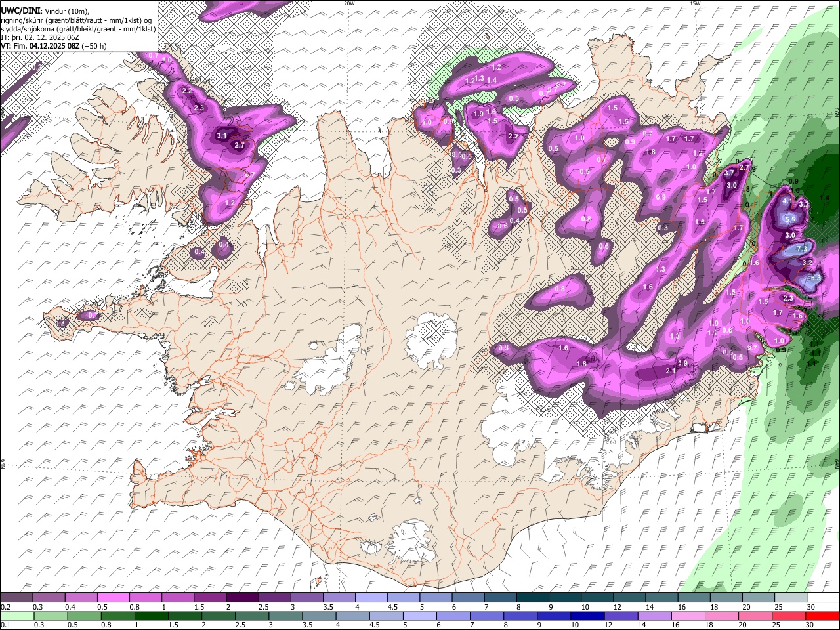
Task: Click the '(+50 h)' forecast offset text
Action: tap(94, 46)
